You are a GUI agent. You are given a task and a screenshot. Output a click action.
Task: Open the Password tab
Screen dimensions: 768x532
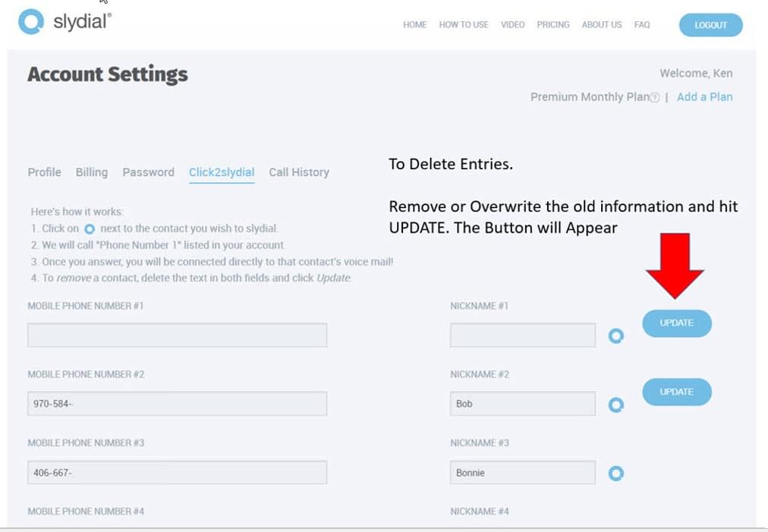[x=148, y=172]
